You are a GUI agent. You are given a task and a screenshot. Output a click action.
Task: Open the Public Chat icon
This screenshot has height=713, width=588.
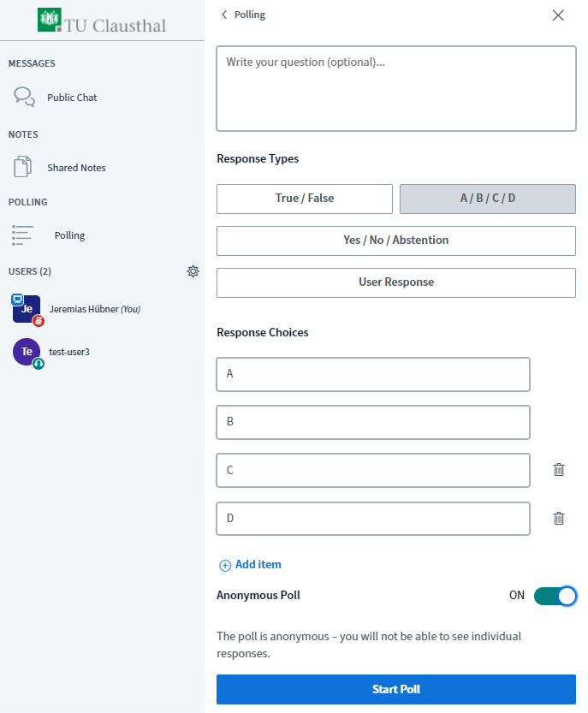click(x=24, y=97)
